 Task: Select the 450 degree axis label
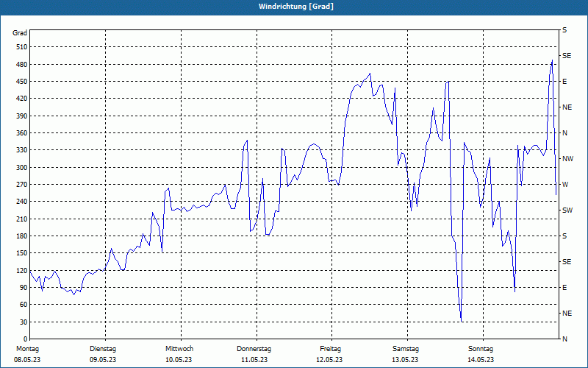point(22,82)
